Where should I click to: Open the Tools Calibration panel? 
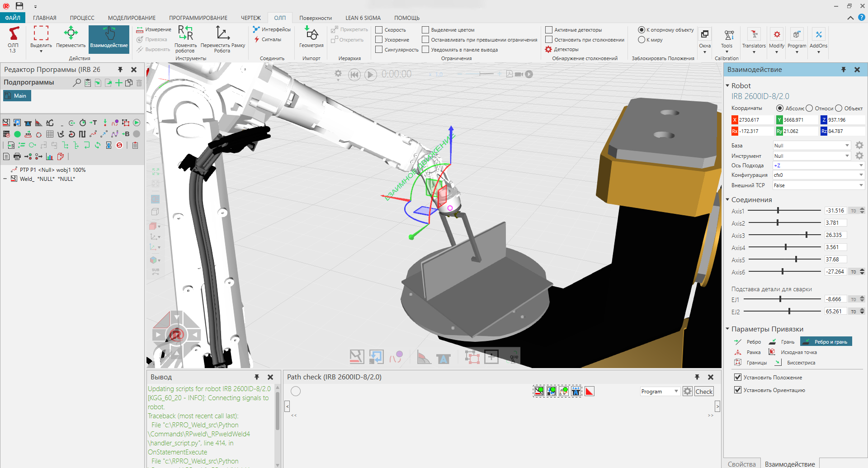click(726, 39)
